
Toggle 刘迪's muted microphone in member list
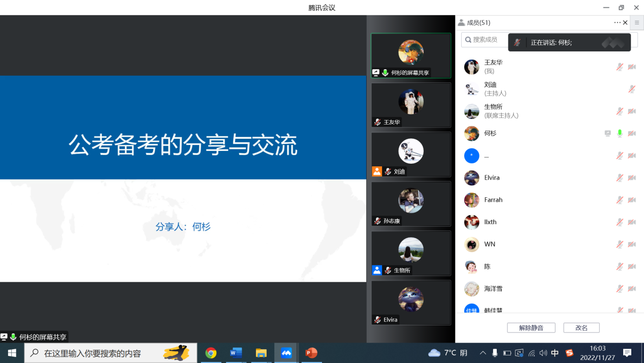632,89
